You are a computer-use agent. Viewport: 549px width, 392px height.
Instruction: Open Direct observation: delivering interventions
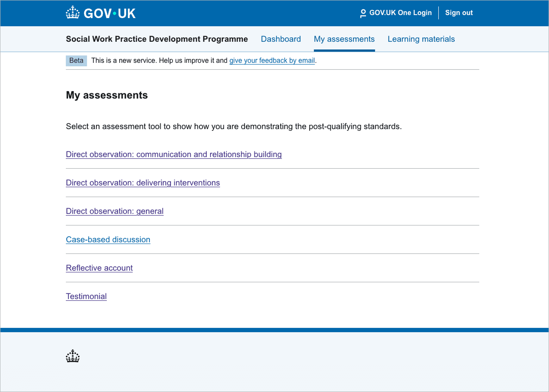(143, 182)
